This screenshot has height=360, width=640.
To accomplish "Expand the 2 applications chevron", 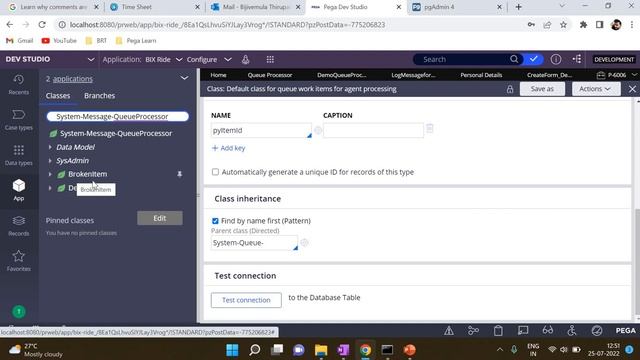I will (184, 78).
